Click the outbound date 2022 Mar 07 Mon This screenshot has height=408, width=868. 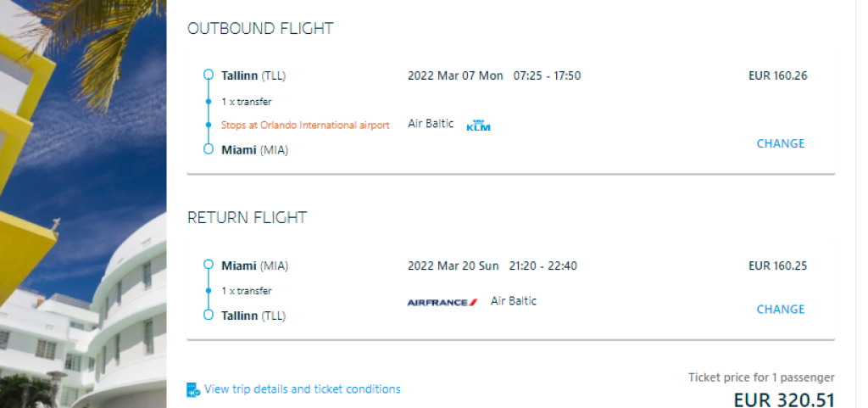point(455,75)
